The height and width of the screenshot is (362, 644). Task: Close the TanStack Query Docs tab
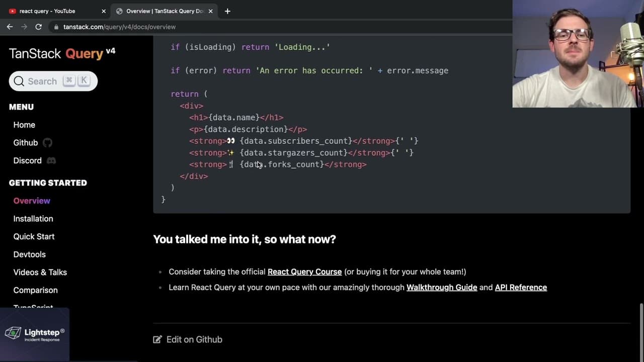[211, 11]
